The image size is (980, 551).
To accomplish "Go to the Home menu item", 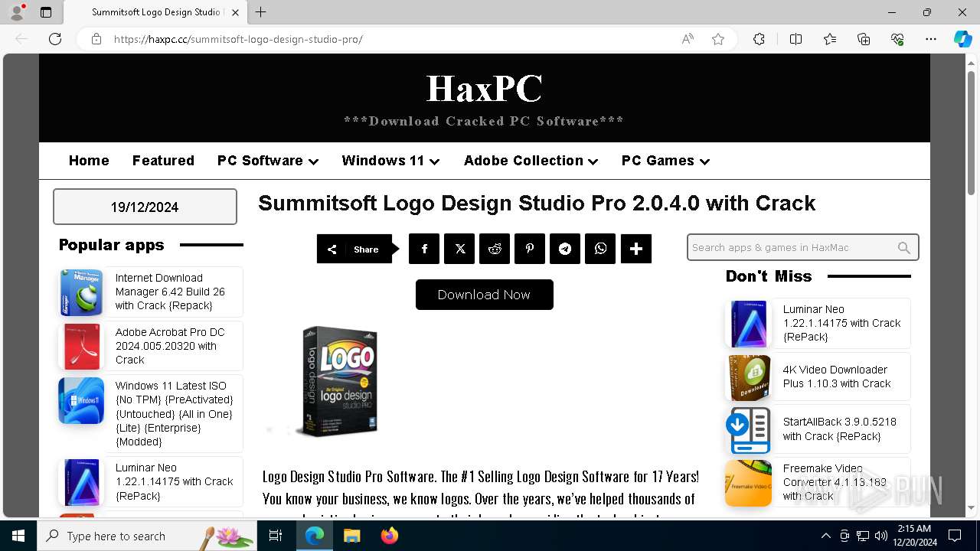I will pyautogui.click(x=89, y=161).
